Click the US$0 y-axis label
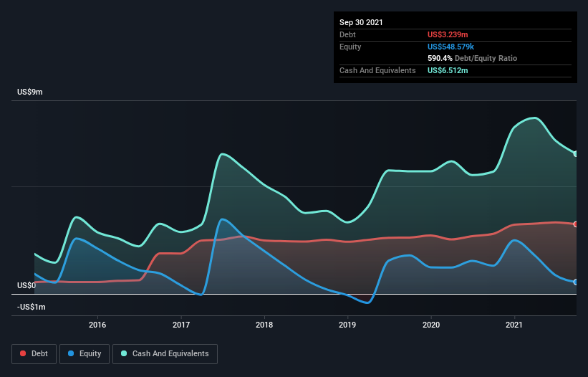 [x=26, y=285]
